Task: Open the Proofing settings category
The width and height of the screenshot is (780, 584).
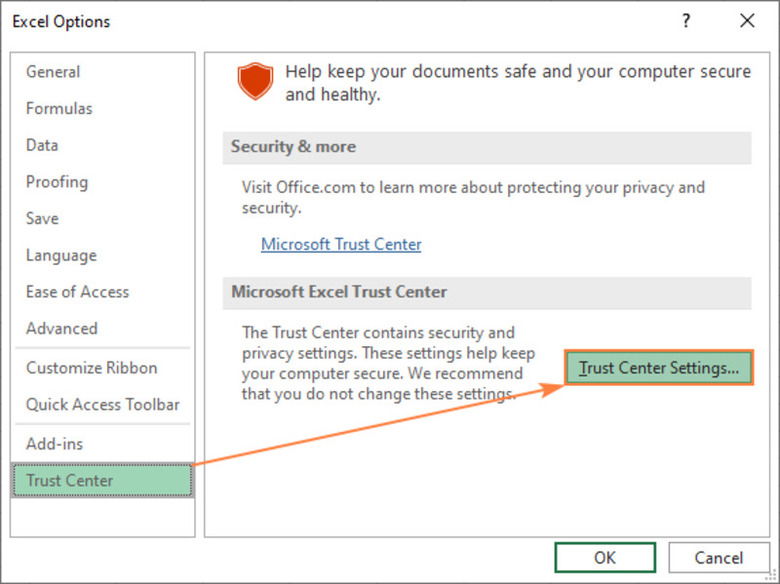Action: pos(57,182)
